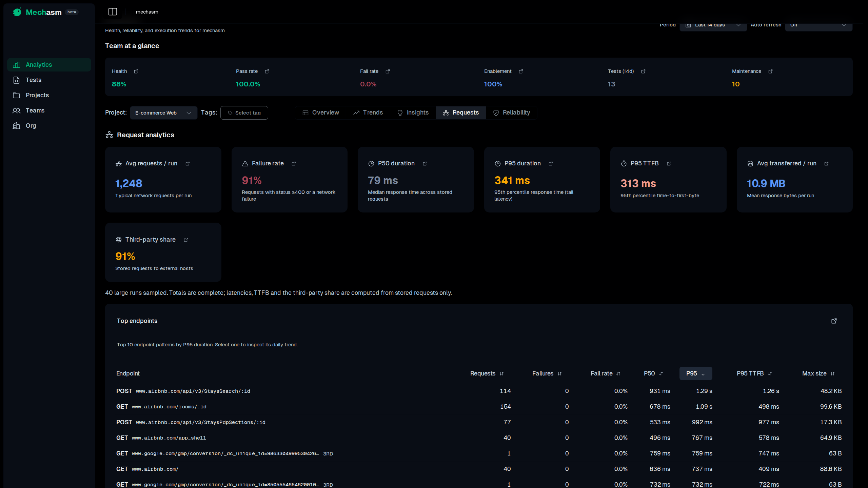Sort table by Failures column icon

click(559, 374)
